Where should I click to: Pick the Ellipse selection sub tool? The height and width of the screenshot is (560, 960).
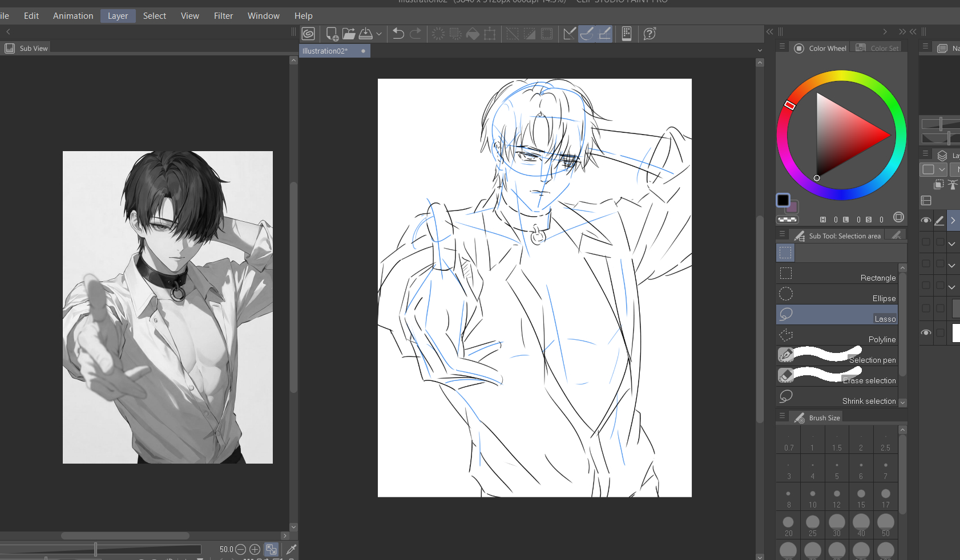[837, 294]
